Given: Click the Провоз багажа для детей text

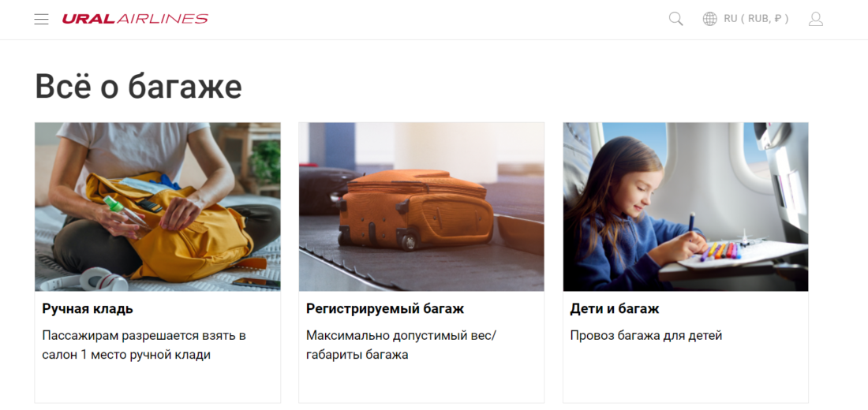Looking at the screenshot, I should [646, 335].
